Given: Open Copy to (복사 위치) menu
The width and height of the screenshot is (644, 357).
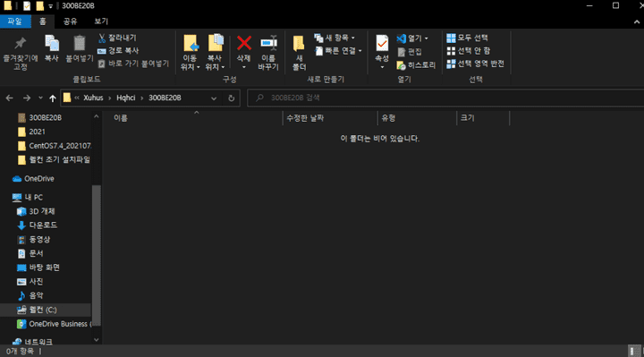Looking at the screenshot, I should pyautogui.click(x=215, y=53).
